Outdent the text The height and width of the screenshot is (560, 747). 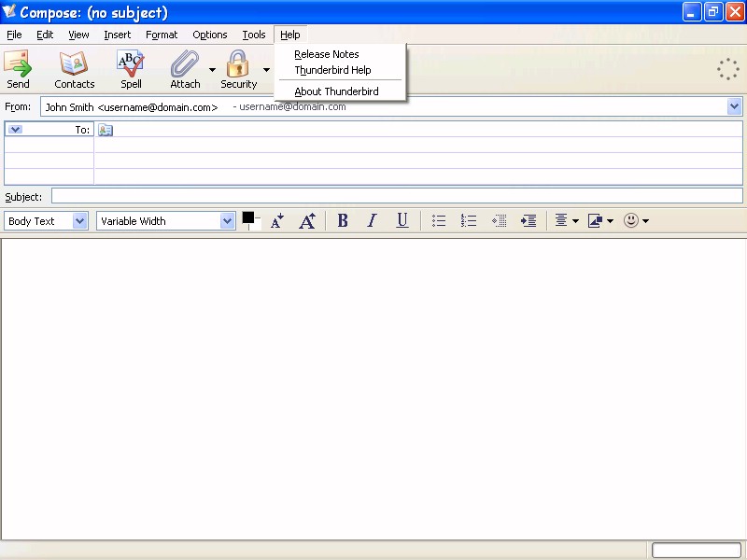(499, 220)
